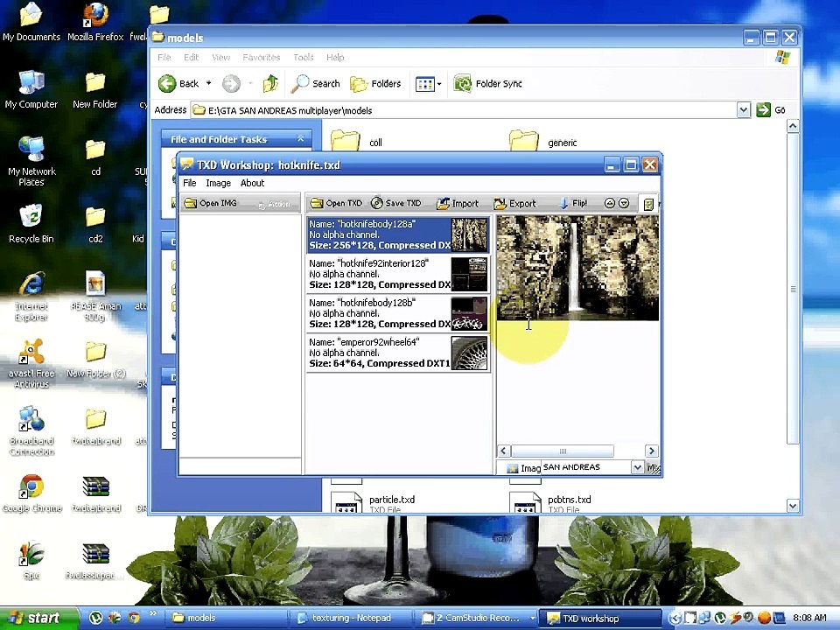Click the Recycle Bin desktop icon
The width and height of the screenshot is (840, 630).
[x=31, y=224]
